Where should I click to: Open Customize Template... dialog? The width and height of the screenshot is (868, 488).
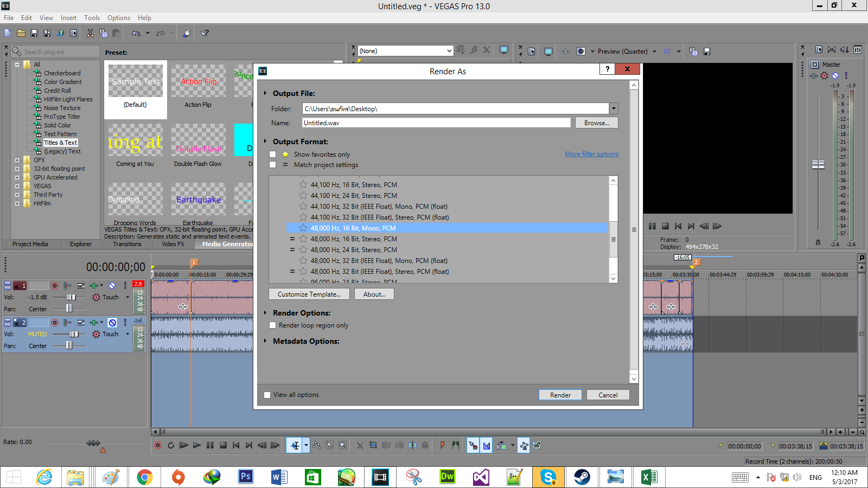(x=309, y=294)
